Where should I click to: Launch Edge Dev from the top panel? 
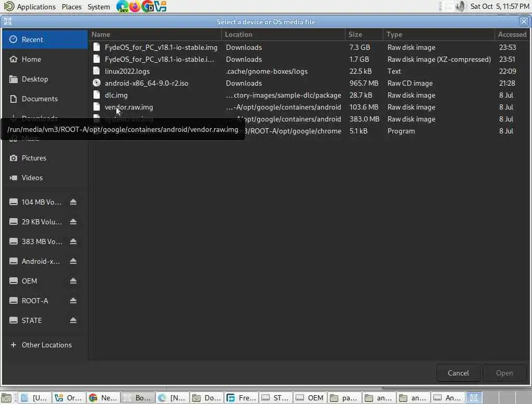(x=122, y=6)
